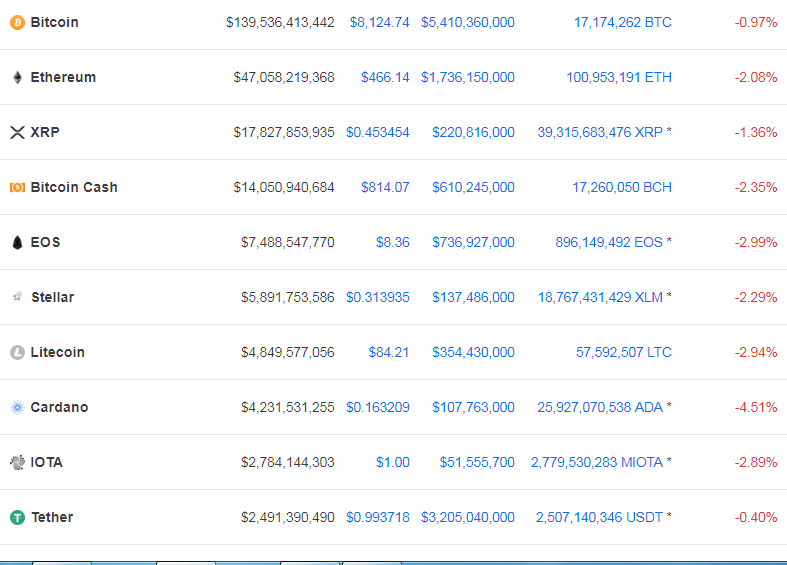The width and height of the screenshot is (787, 565).
Task: Click Bitcoin Cash price $814.07
Action: tap(385, 187)
